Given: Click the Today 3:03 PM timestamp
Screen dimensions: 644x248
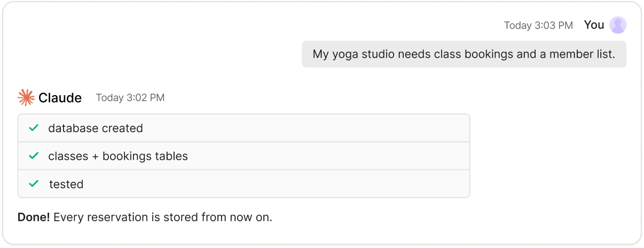Looking at the screenshot, I should tap(538, 26).
